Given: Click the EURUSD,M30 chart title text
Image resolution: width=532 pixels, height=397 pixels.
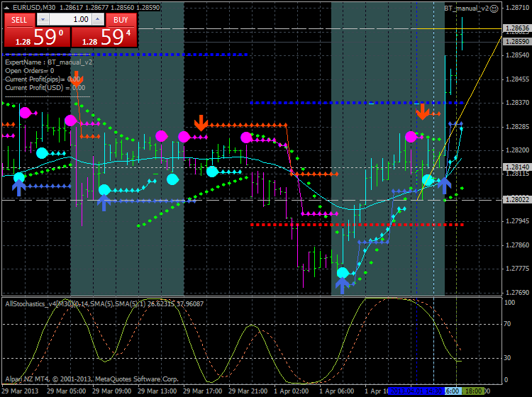Looking at the screenshot, I should [34, 7].
